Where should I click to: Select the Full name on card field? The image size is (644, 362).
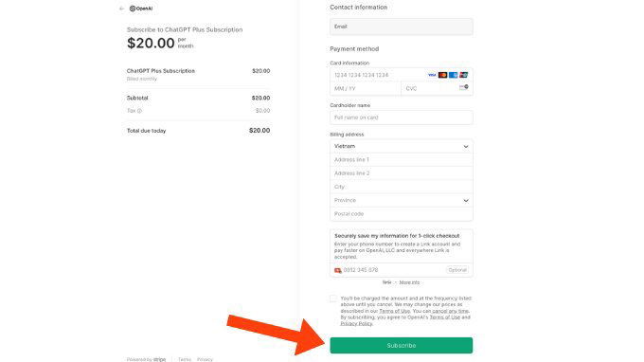[402, 118]
